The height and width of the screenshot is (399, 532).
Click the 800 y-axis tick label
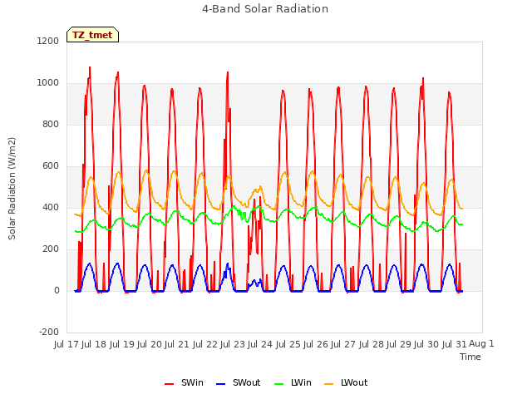[51, 124]
